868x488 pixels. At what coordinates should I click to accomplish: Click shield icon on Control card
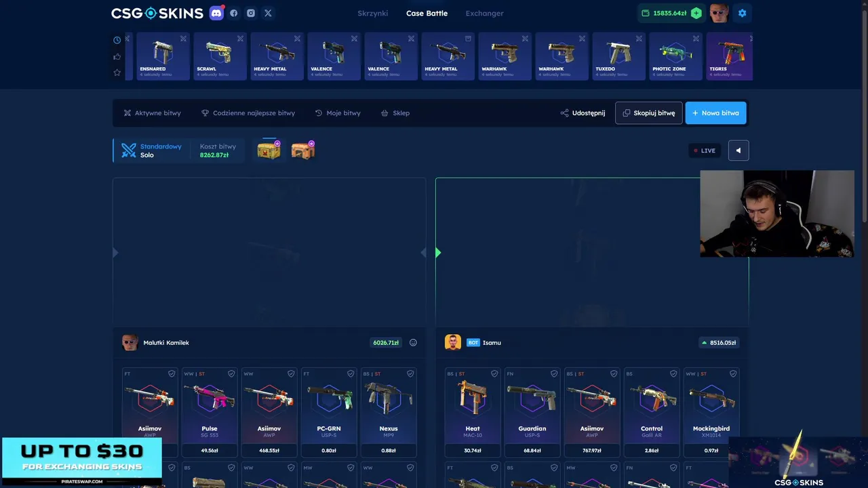[673, 373]
